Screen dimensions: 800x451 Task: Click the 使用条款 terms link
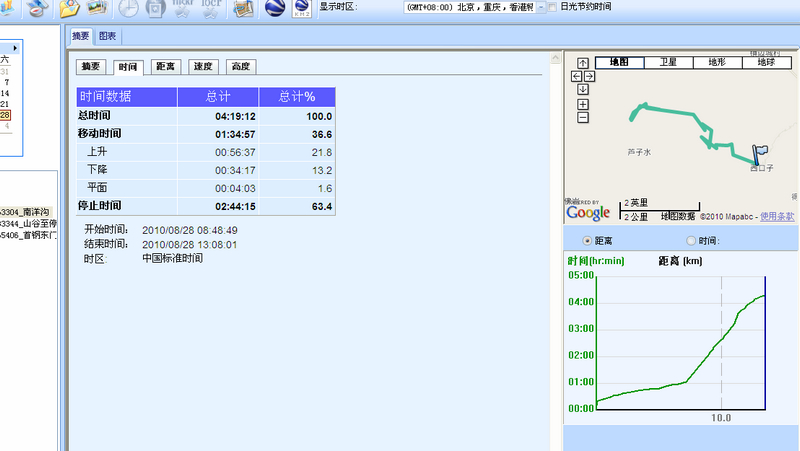[x=777, y=216]
